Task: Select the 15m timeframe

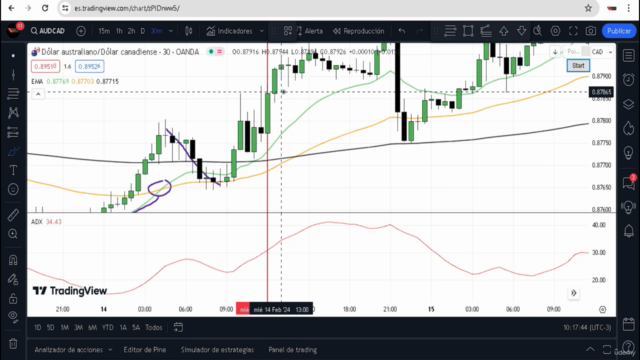Action: click(x=104, y=31)
